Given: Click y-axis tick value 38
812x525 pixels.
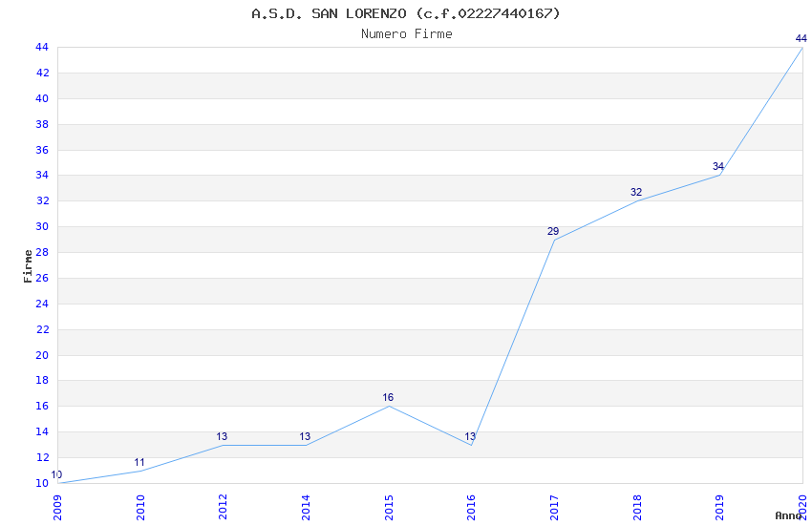Looking at the screenshot, I should 42,124.
